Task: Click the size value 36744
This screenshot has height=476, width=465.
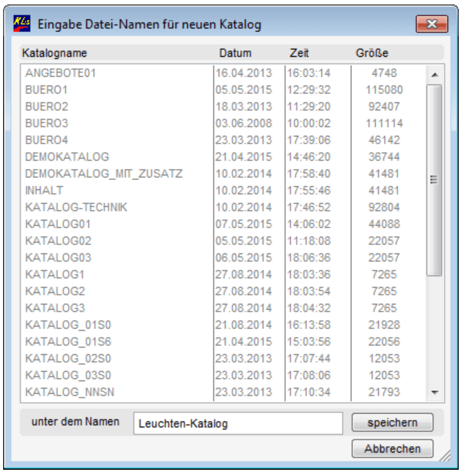Action: (384, 157)
